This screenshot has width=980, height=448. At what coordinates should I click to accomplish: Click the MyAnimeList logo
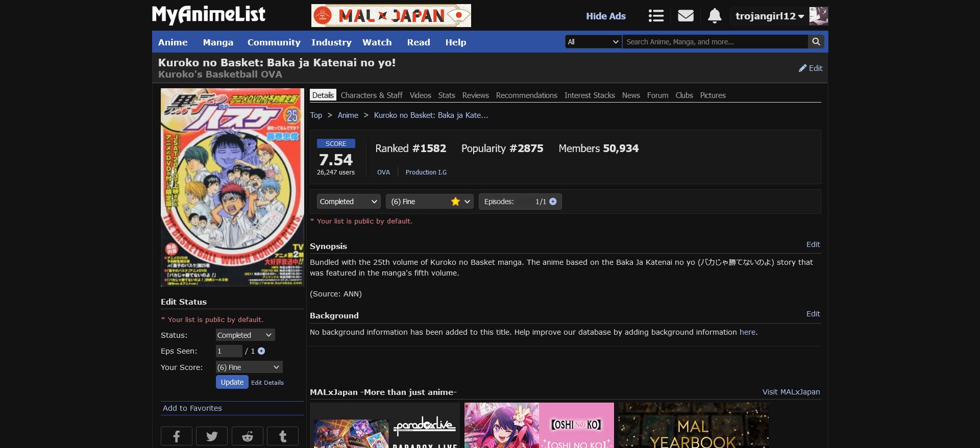[209, 15]
